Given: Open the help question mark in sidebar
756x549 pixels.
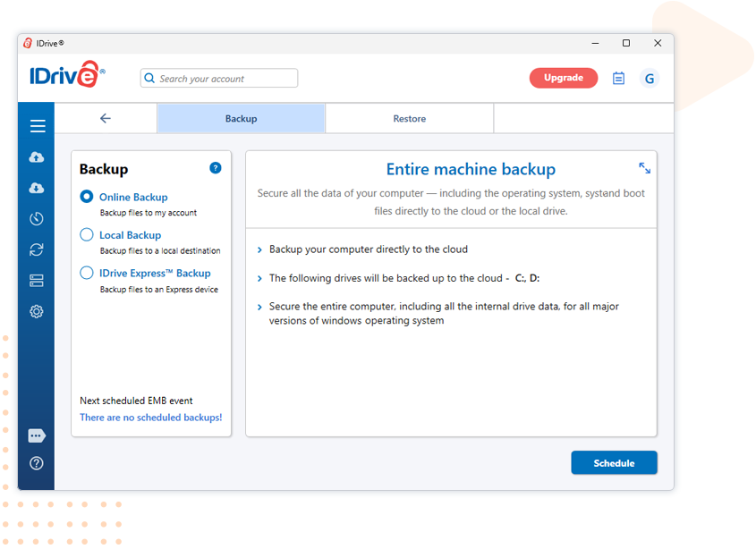Looking at the screenshot, I should point(37,463).
